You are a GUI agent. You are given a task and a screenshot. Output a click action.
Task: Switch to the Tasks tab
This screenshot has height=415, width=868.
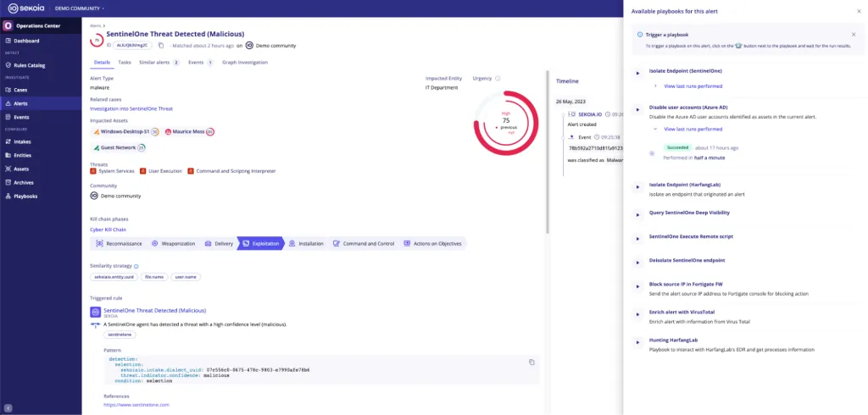pyautogui.click(x=125, y=63)
